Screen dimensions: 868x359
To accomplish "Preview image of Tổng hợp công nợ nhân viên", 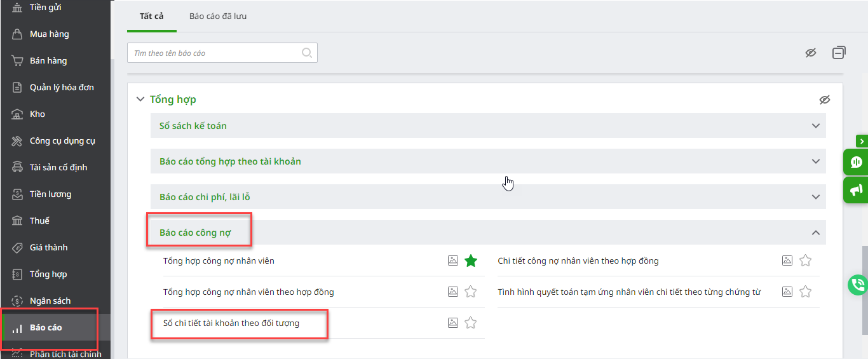I will point(453,261).
